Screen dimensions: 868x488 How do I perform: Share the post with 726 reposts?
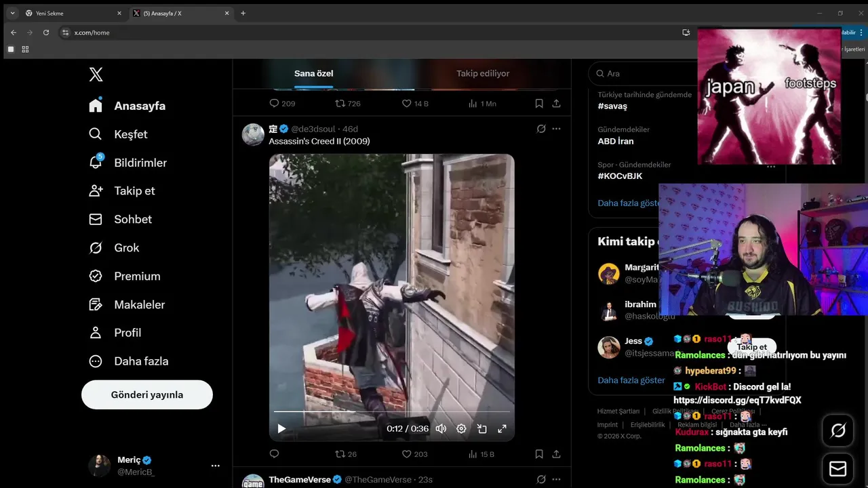(556, 104)
